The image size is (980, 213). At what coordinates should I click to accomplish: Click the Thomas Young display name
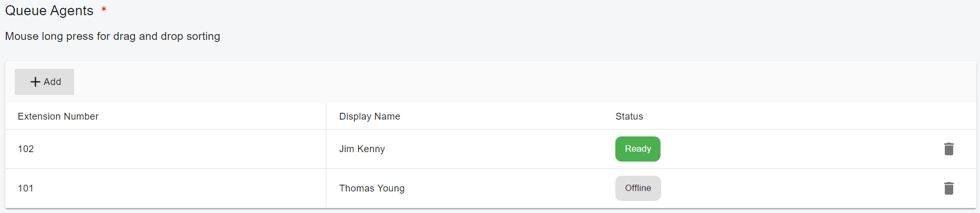(x=372, y=188)
